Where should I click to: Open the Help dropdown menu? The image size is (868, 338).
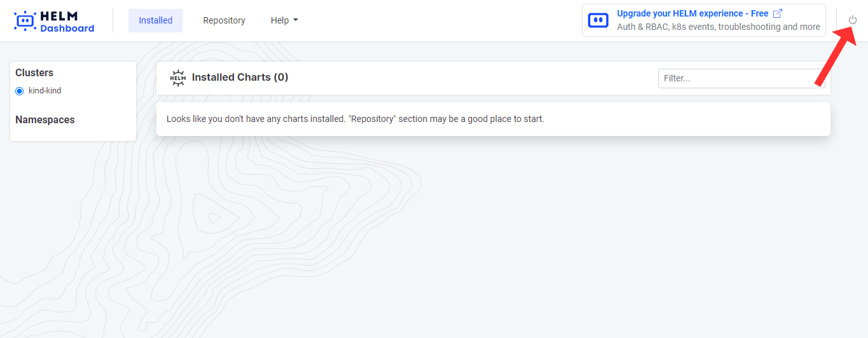click(x=280, y=20)
